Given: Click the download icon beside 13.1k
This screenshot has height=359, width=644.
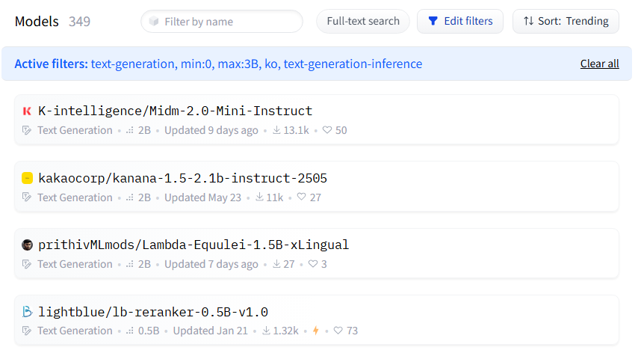Looking at the screenshot, I should (277, 130).
